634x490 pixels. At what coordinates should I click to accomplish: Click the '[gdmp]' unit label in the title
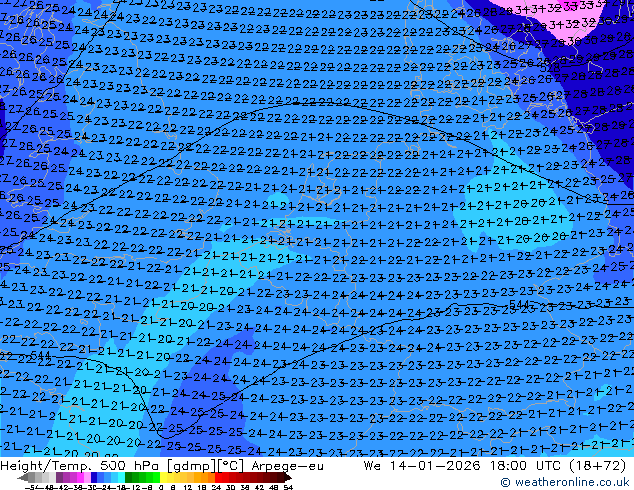point(192,466)
